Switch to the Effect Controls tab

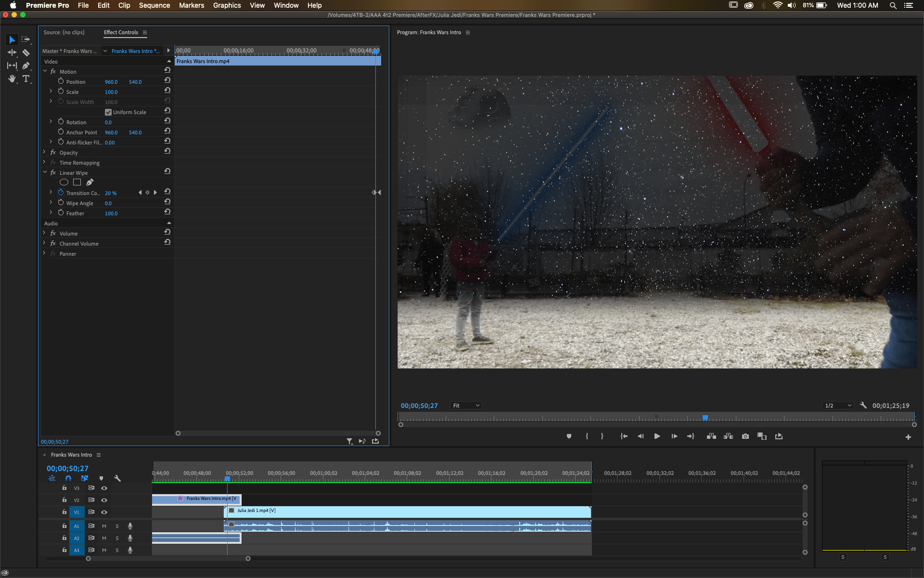121,32
